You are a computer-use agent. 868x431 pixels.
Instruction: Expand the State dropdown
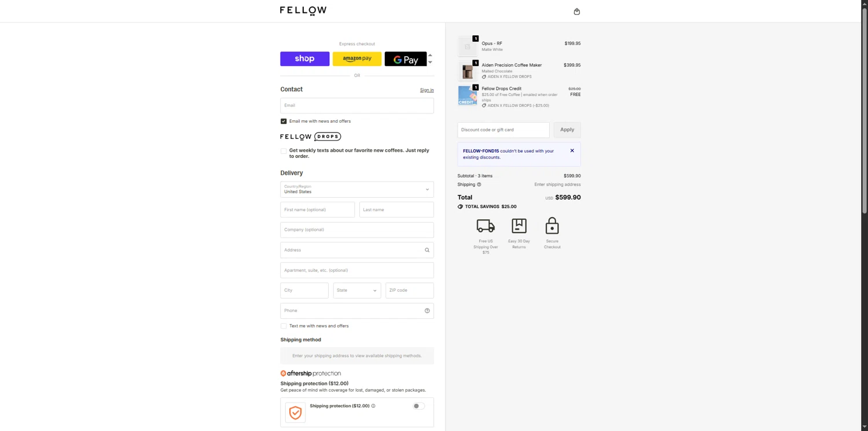pyautogui.click(x=357, y=290)
